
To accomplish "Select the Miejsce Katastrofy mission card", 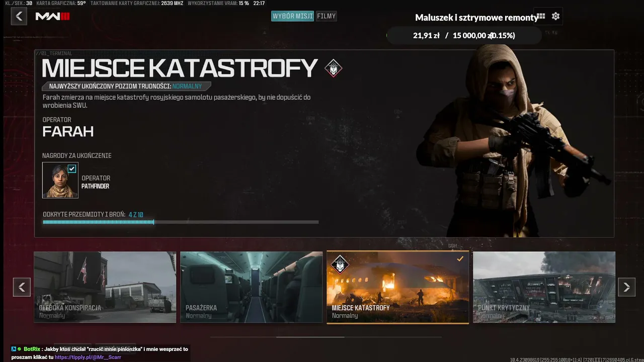I will point(398,287).
